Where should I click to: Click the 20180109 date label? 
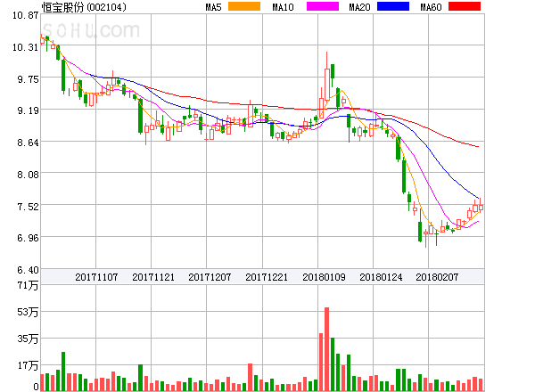[324, 277]
